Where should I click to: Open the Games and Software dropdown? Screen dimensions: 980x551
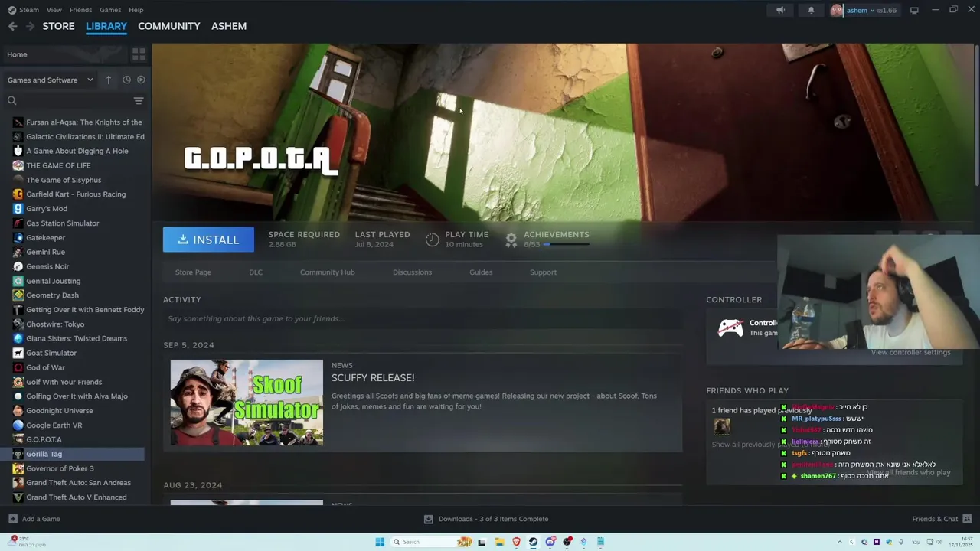50,80
